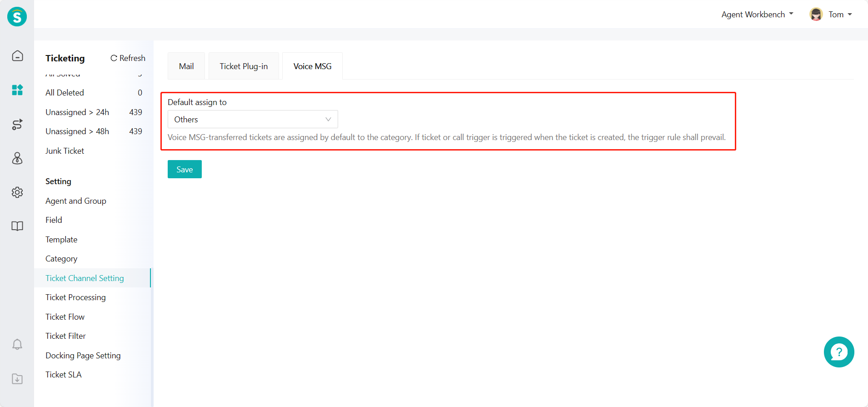The image size is (868, 407).
Task: Open the knowledge base book icon
Action: tap(17, 226)
